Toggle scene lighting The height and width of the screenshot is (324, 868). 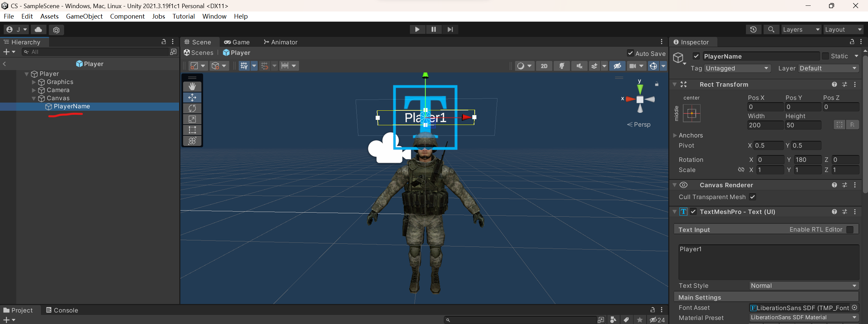click(x=561, y=66)
